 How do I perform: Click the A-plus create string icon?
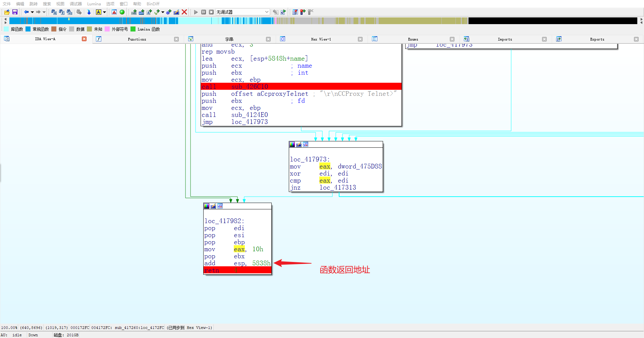[x=149, y=12]
